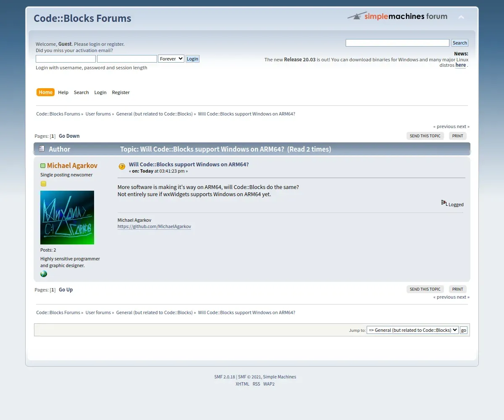Click the Go Down link
Viewport: 504px width, 420px height.
coord(69,136)
